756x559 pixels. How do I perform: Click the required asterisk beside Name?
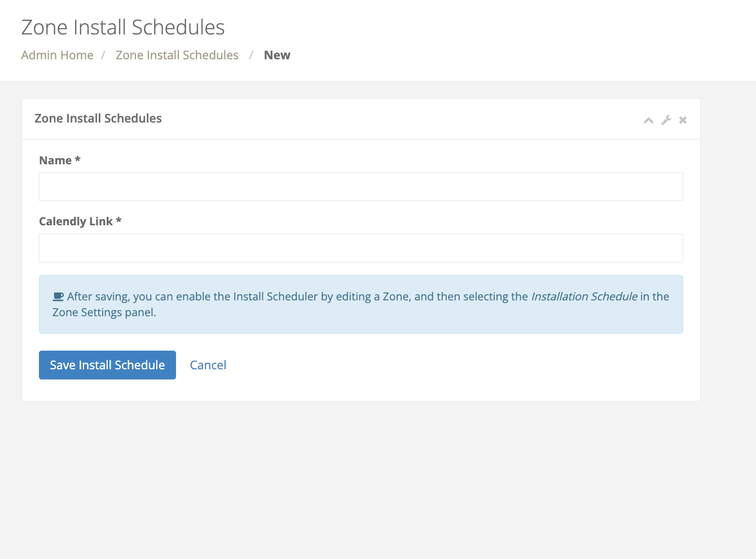78,160
